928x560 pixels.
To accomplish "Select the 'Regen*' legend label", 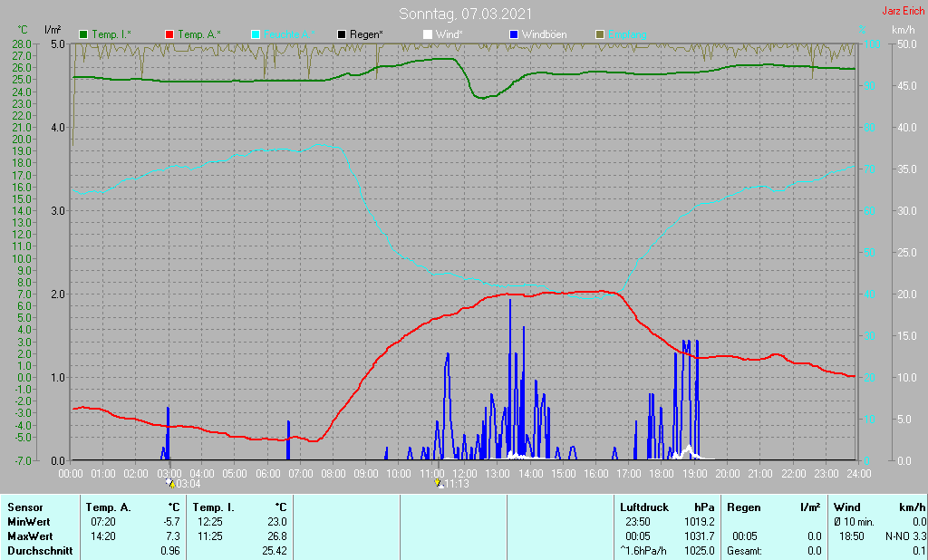I will [x=366, y=34].
